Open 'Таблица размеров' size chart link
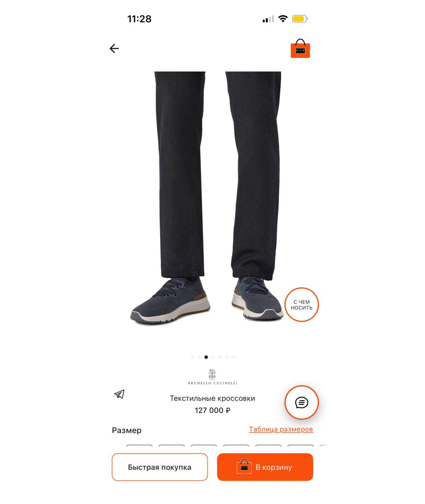 (x=281, y=429)
